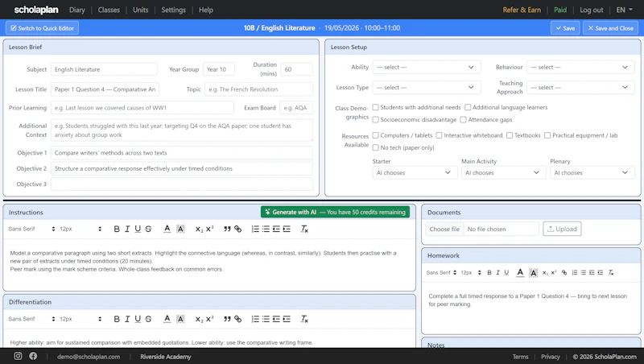Open text color picker in Homework toolbar
This screenshot has width=644, height=364.
click(520, 272)
